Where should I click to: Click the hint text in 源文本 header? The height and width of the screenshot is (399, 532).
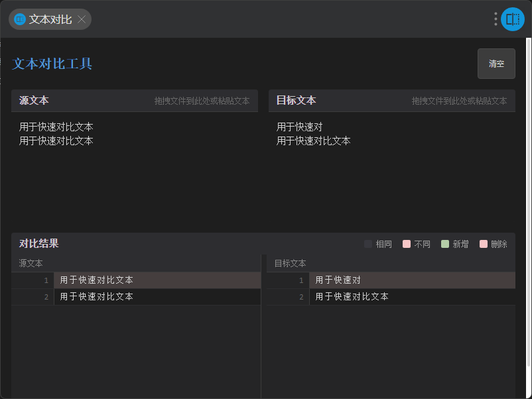202,101
